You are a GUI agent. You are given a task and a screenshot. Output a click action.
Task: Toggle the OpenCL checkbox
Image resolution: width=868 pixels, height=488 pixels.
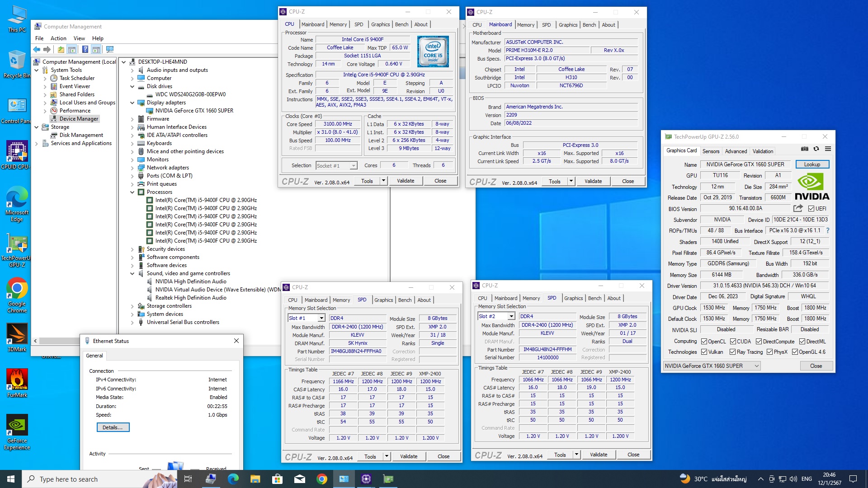pyautogui.click(x=704, y=342)
